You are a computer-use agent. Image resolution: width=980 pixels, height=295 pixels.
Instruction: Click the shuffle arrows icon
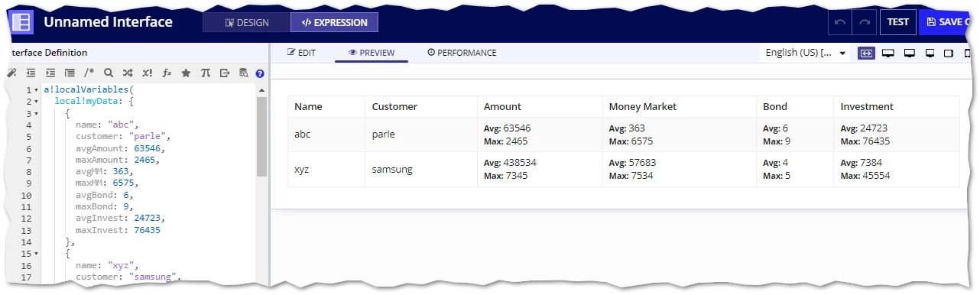(x=128, y=73)
